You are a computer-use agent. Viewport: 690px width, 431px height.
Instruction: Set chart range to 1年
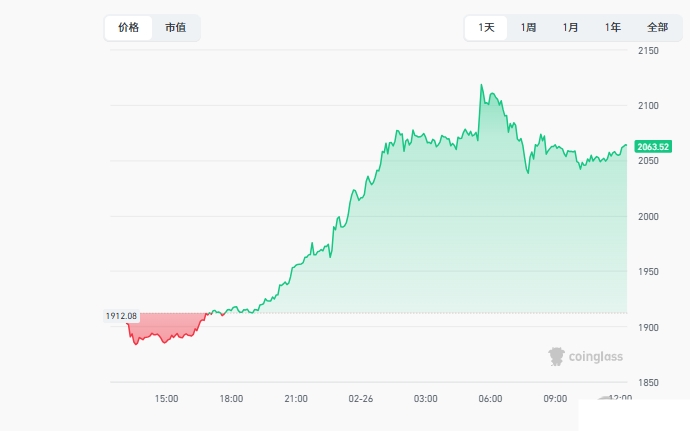coord(612,28)
